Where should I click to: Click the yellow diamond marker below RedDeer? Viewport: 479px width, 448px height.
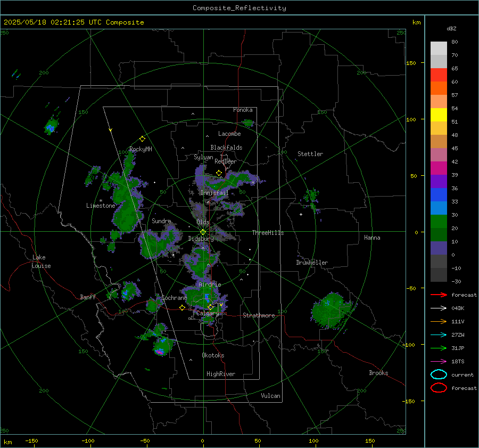219,173
